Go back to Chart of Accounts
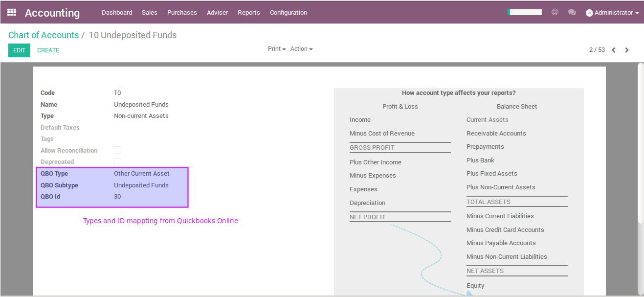 coord(44,35)
